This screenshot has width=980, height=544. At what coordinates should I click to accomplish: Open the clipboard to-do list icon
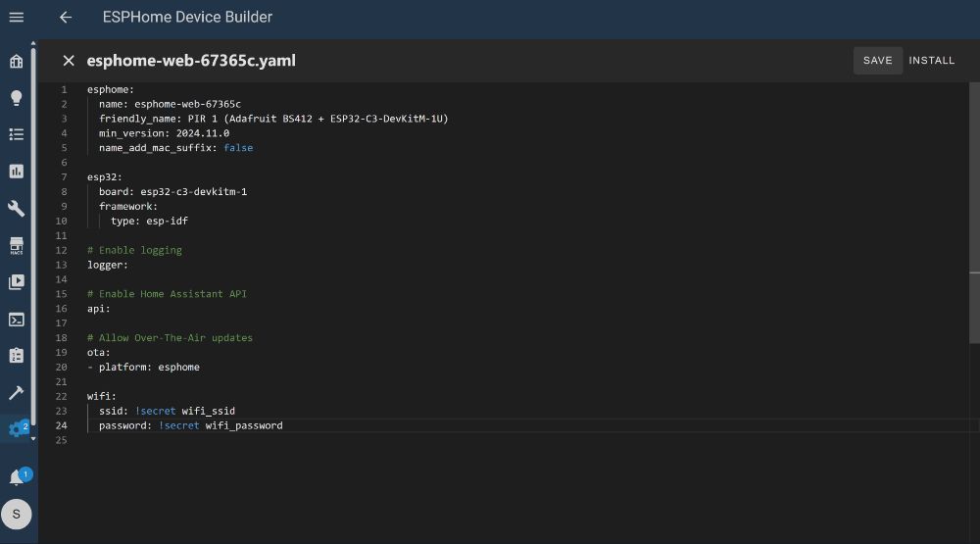(x=17, y=356)
